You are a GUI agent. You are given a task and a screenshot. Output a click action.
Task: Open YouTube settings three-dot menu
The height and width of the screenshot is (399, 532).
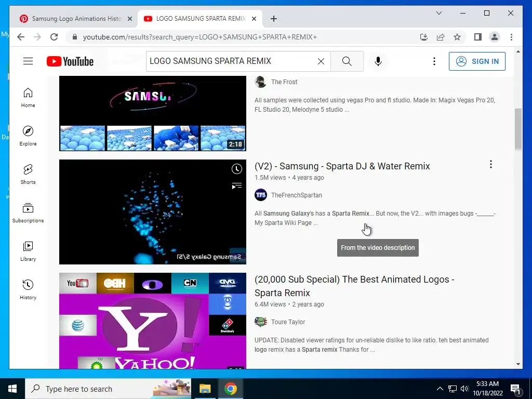(434, 61)
